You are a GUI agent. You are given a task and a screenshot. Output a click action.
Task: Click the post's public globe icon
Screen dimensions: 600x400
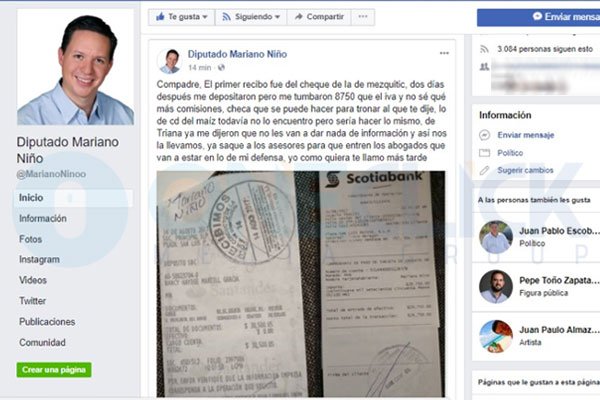221,68
